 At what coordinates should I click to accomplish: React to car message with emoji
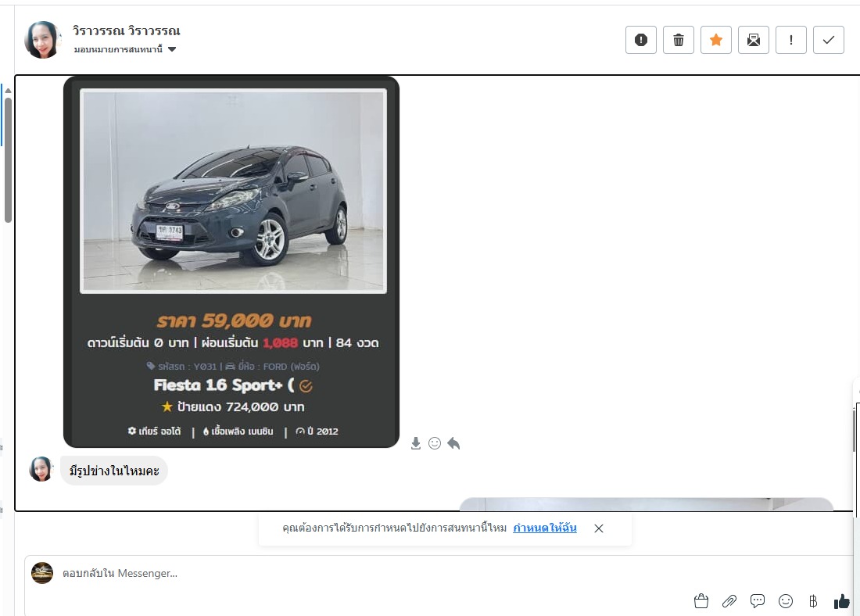(x=435, y=443)
